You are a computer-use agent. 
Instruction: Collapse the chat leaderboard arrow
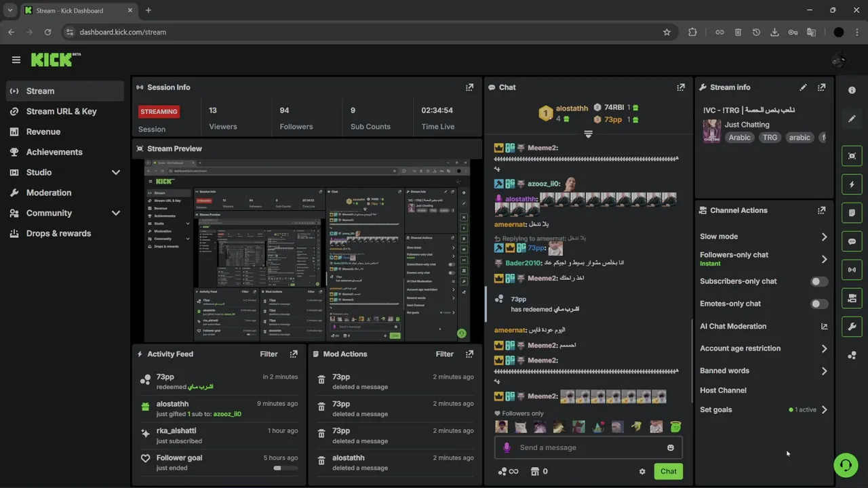589,135
